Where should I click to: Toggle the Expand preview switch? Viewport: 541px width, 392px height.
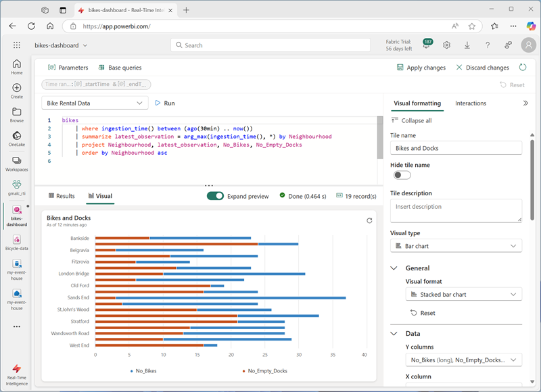[x=215, y=196]
